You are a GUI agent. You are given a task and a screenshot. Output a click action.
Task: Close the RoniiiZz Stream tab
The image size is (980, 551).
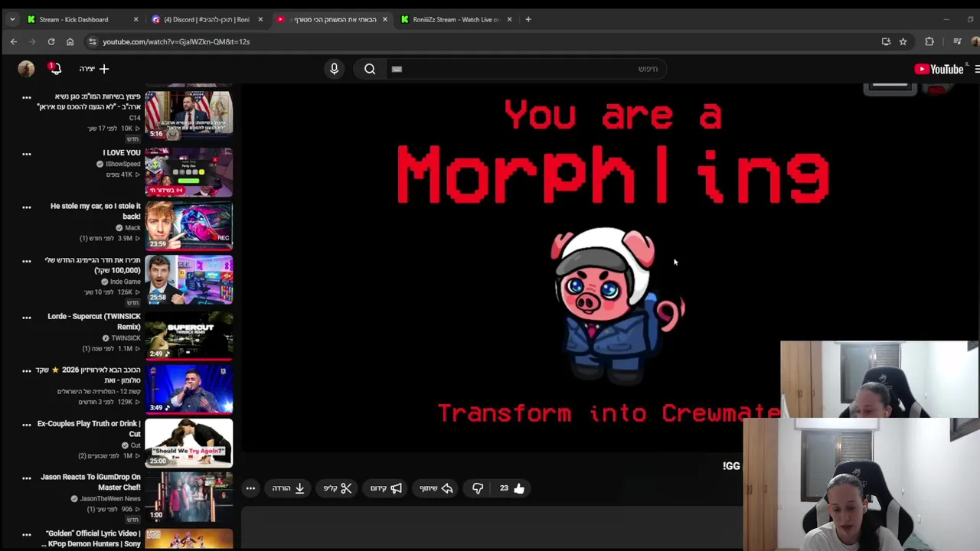point(509,19)
